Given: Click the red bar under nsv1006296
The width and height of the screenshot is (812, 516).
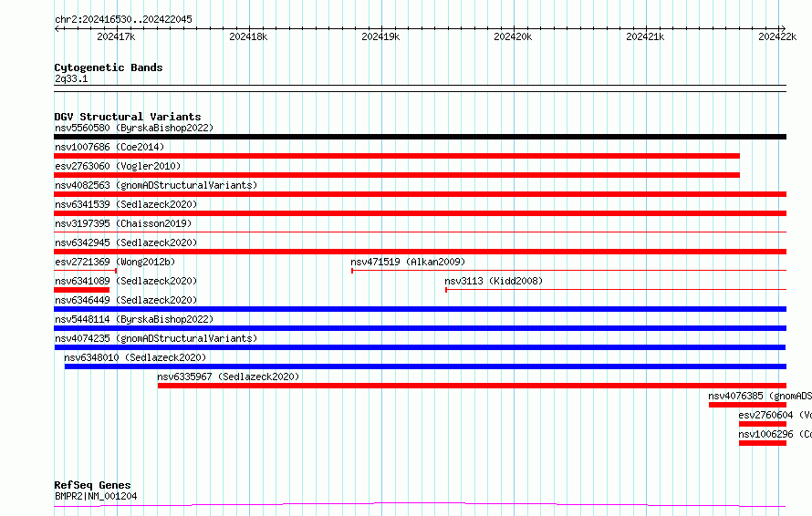Looking at the screenshot, I should pyautogui.click(x=763, y=443).
